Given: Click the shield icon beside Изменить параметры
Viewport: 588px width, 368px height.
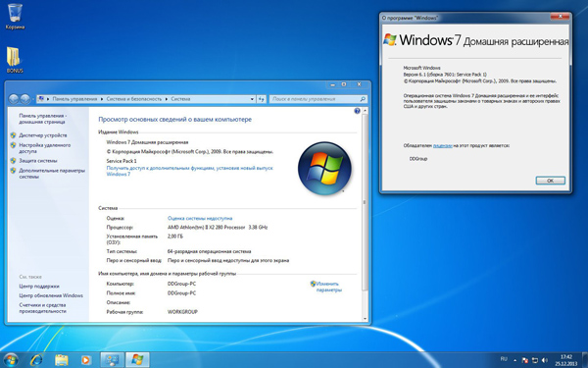Looking at the screenshot, I should (313, 284).
